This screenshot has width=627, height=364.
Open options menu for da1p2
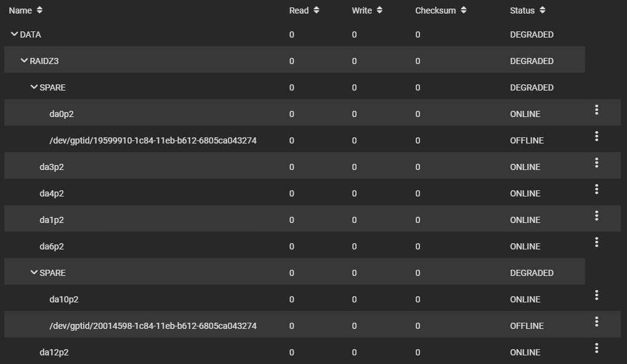tap(596, 216)
